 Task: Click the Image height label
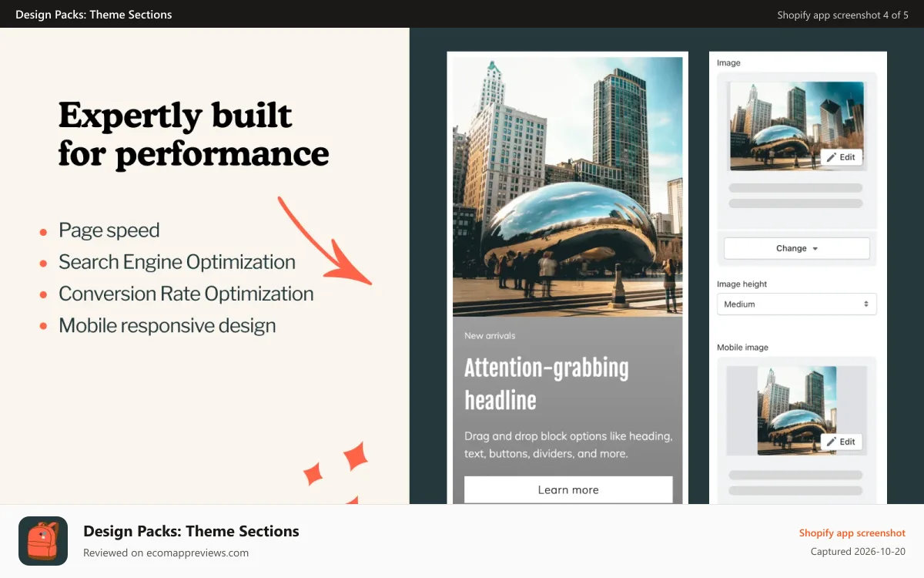(742, 284)
